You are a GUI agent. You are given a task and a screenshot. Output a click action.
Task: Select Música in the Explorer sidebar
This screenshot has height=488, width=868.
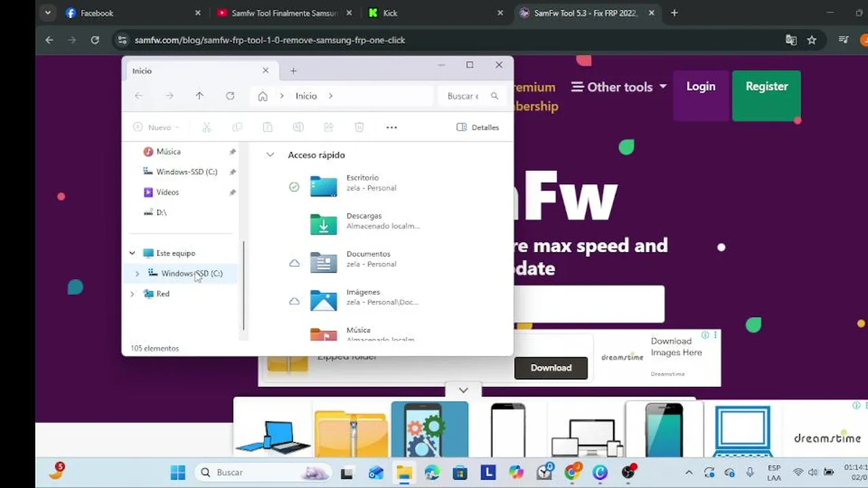[168, 152]
